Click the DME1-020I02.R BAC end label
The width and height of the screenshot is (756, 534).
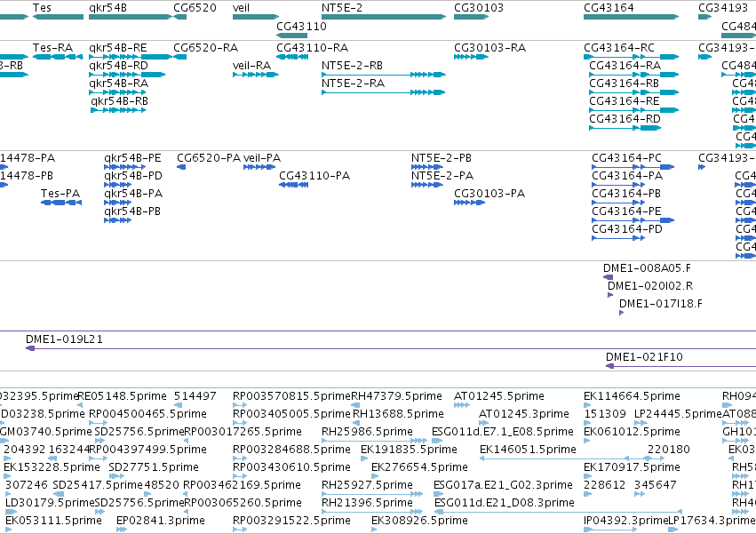click(x=650, y=286)
